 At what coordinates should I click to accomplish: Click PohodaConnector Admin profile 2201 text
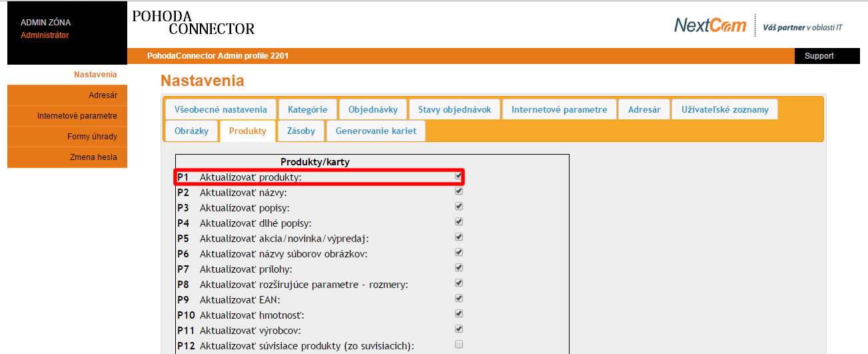(218, 56)
